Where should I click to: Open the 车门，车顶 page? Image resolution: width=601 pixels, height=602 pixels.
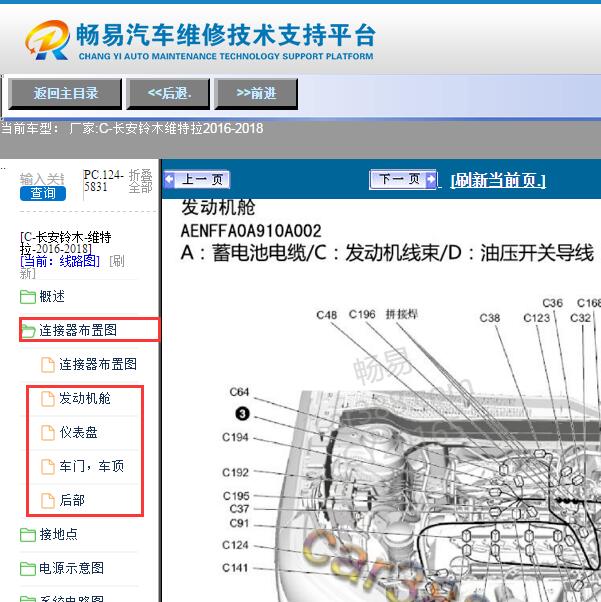[x=91, y=466]
